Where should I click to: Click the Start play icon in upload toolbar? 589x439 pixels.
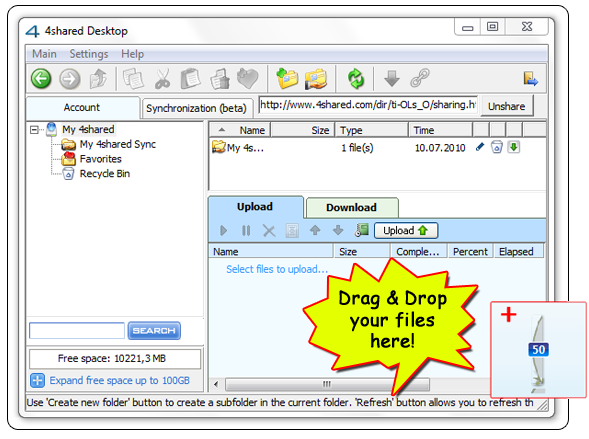coord(224,230)
